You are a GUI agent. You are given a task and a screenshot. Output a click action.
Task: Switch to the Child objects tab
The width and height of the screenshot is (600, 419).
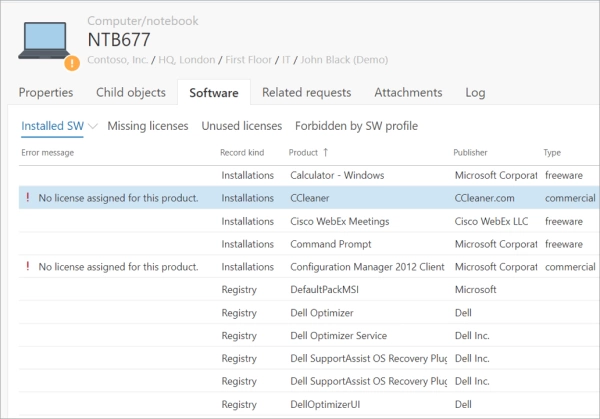click(x=131, y=93)
